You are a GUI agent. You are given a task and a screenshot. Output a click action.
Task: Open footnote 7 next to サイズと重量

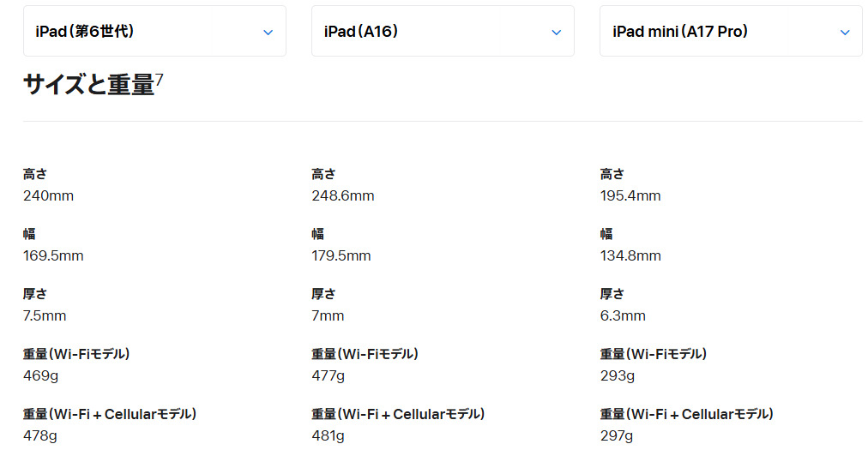[x=160, y=80]
